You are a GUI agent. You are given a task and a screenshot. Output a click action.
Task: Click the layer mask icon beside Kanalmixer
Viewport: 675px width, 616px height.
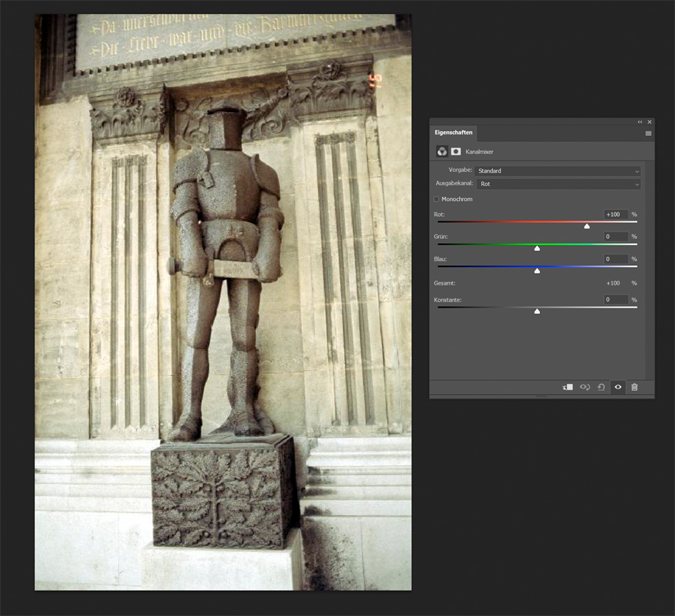[x=456, y=151]
